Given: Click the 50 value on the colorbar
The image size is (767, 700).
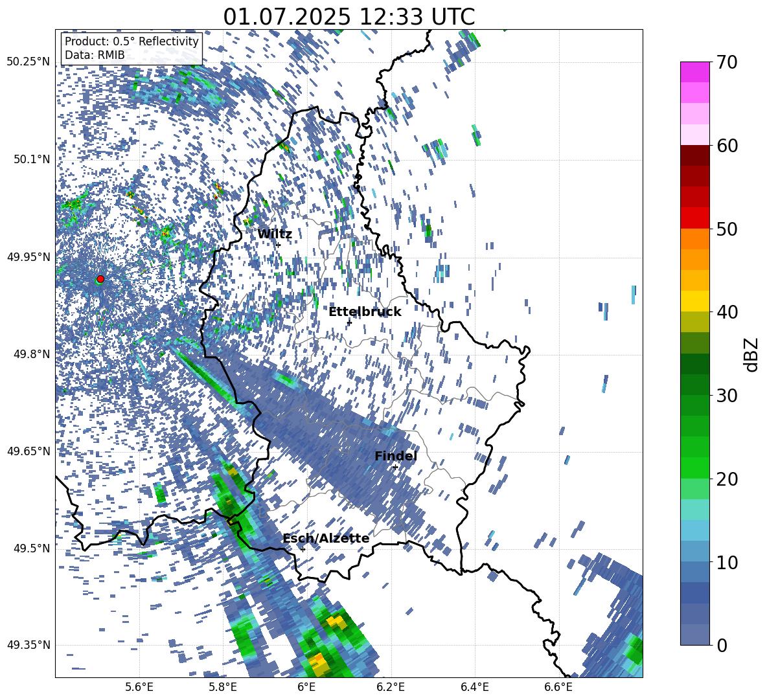Looking at the screenshot, I should click(727, 229).
